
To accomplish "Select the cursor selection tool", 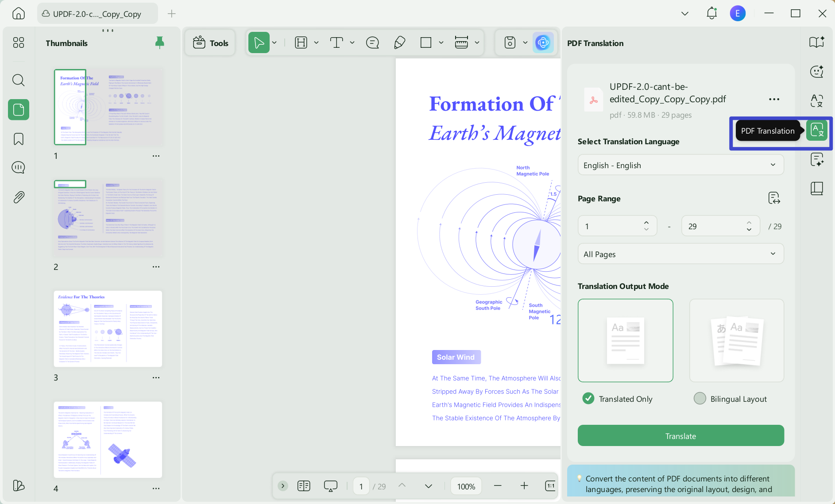I will click(259, 43).
